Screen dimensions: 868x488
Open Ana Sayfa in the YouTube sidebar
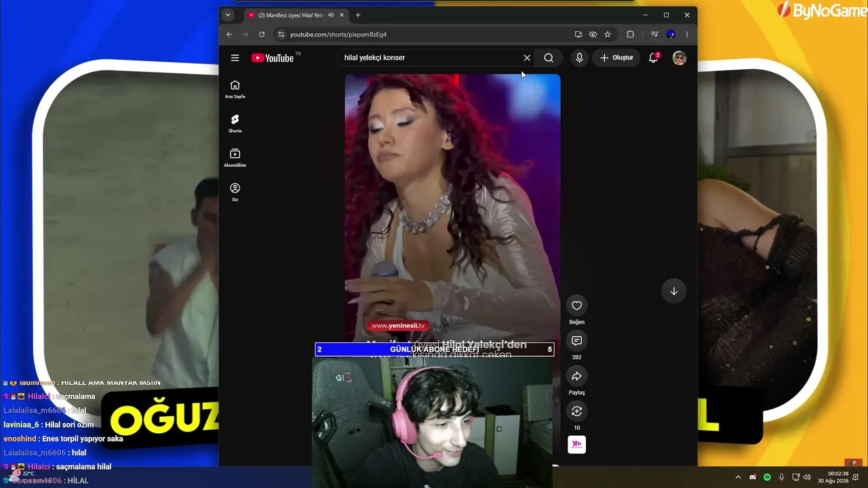tap(235, 89)
